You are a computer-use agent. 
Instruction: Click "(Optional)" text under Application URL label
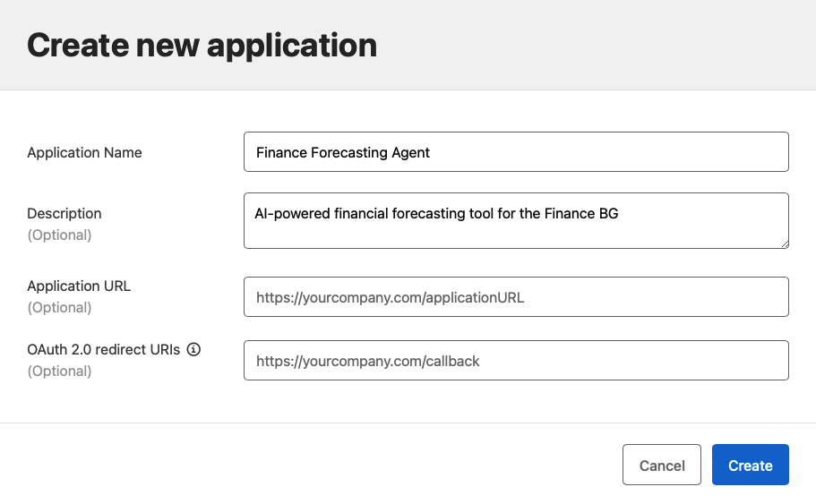59,307
